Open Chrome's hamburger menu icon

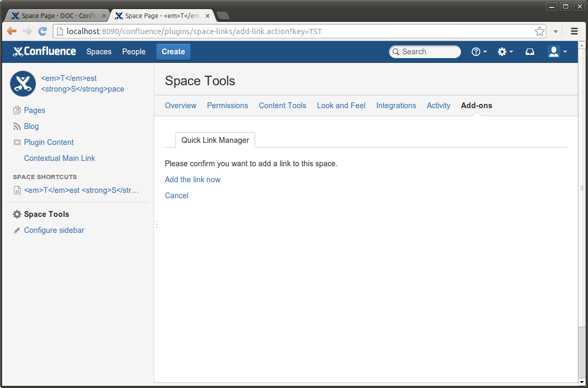[574, 31]
